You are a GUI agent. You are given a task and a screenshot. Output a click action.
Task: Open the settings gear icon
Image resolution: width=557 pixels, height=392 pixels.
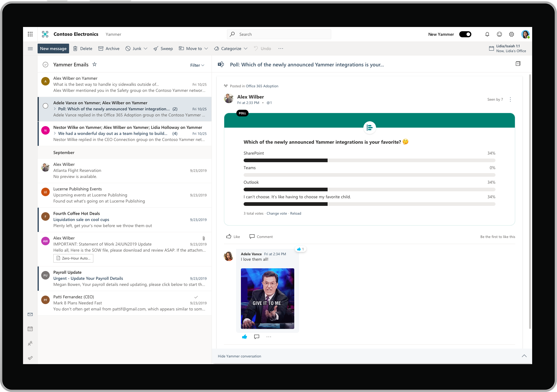(511, 34)
